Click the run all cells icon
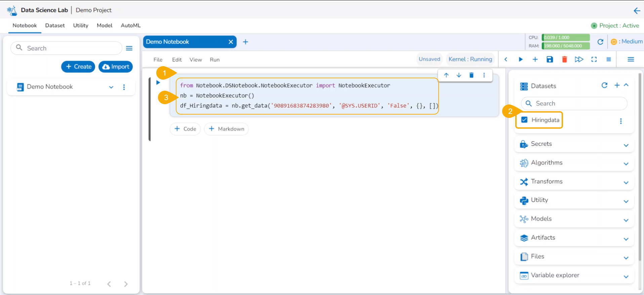 (579, 59)
